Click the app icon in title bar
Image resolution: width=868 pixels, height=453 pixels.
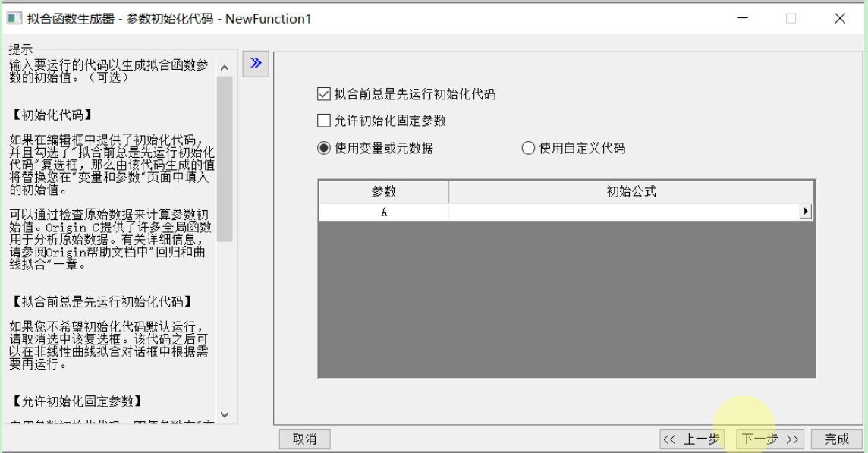[14, 19]
